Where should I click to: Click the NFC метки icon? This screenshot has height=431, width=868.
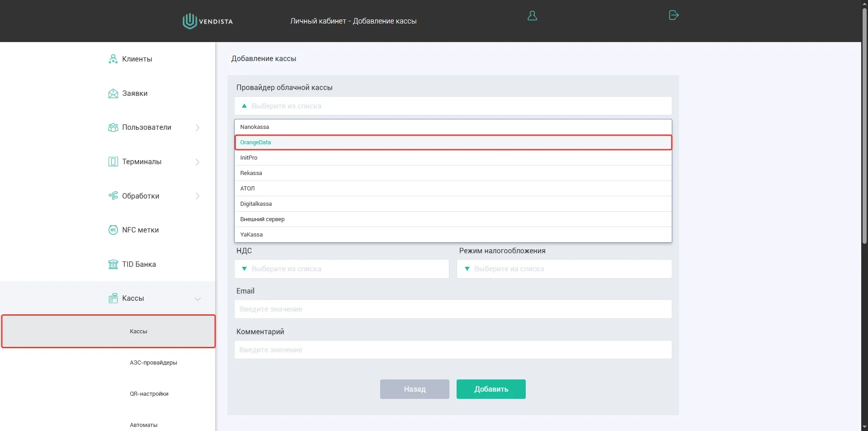pyautogui.click(x=113, y=230)
